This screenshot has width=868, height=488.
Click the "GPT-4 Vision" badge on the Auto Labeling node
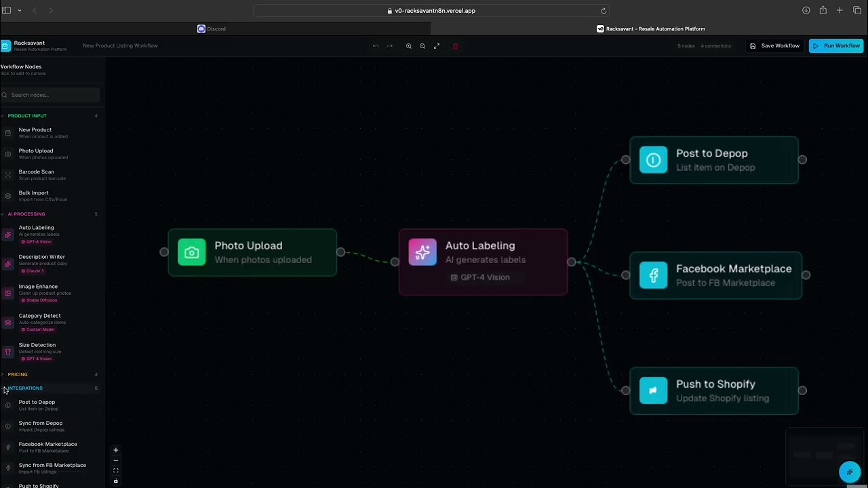[481, 277]
